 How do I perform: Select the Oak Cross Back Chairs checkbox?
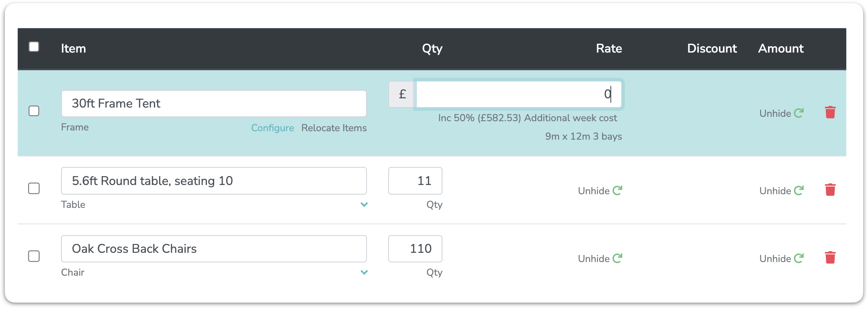pos(34,256)
